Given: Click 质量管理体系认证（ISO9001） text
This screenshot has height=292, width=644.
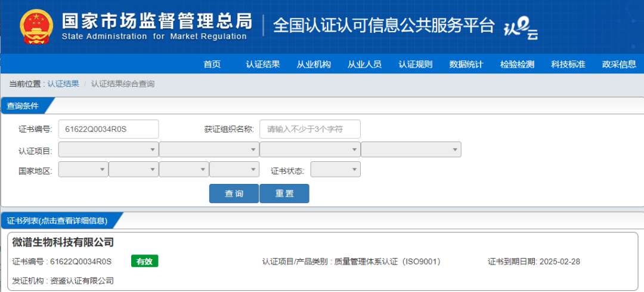Looking at the screenshot, I should (x=388, y=261).
